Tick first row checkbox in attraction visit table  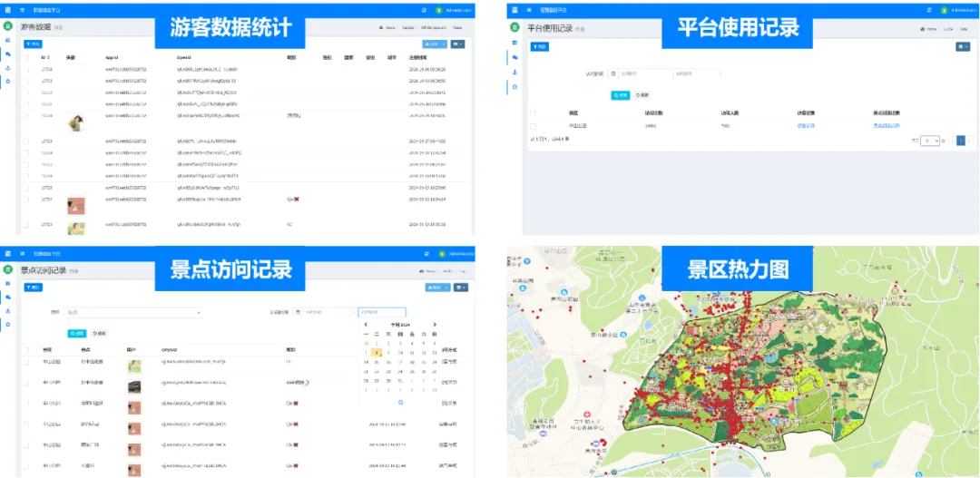pos(26,361)
